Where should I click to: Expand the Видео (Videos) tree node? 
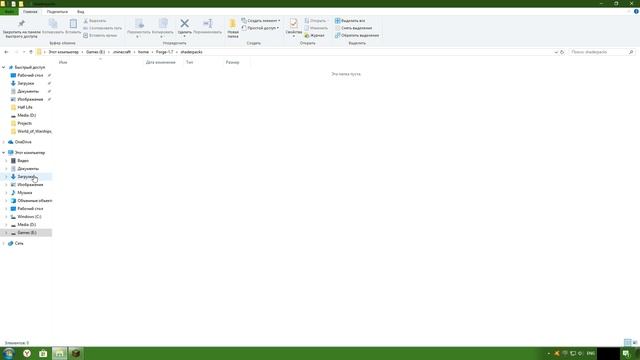click(6, 161)
